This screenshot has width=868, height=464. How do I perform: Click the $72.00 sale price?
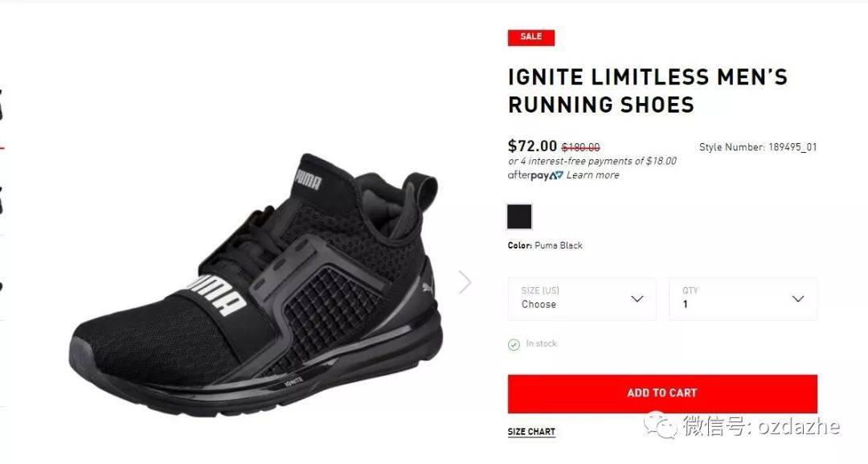532,146
